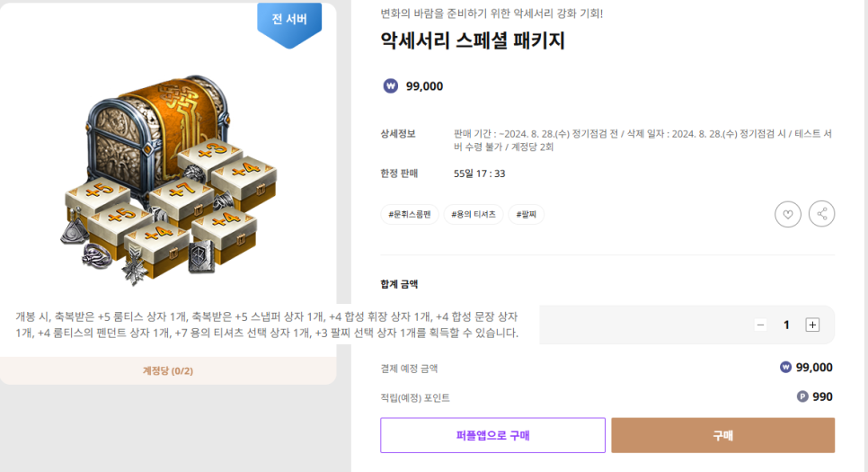The image size is (868, 472).
Task: Select the #용의 티셔츠 hashtag
Action: [x=474, y=214]
